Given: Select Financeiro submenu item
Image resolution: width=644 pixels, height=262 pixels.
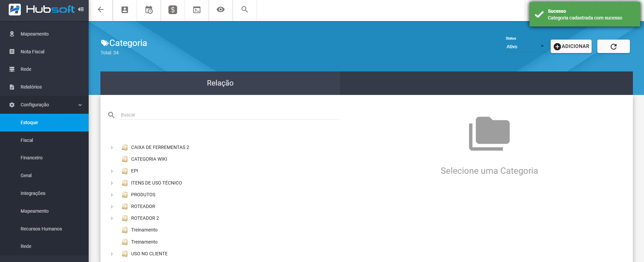Looking at the screenshot, I should 44,158.
